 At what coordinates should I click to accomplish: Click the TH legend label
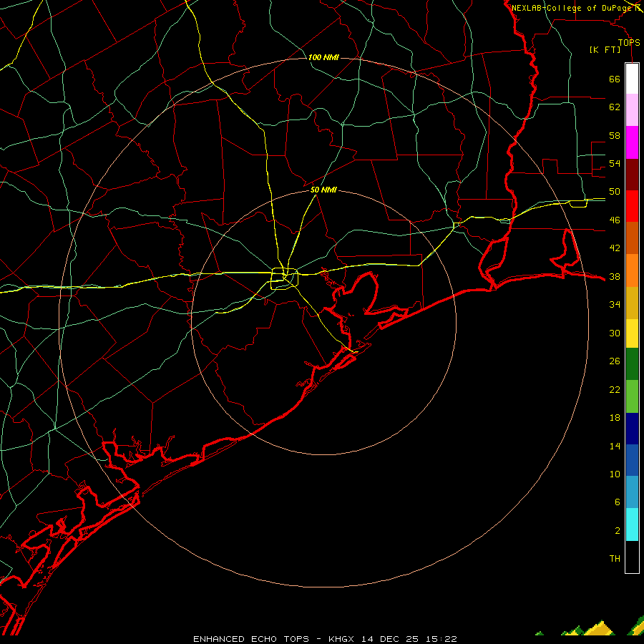[615, 559]
